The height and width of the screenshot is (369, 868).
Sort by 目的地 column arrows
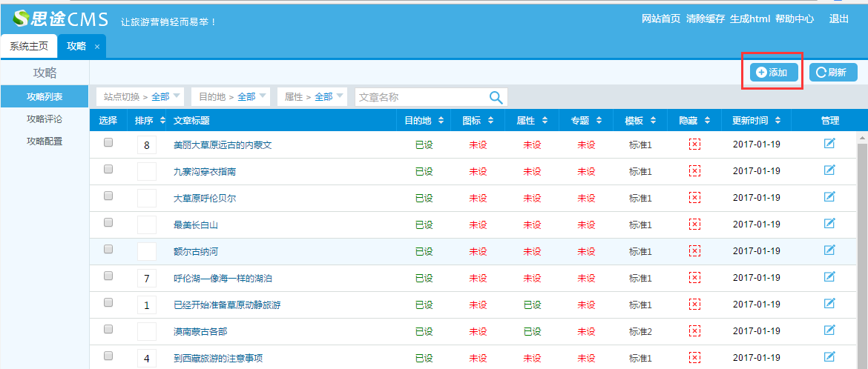pos(441,120)
